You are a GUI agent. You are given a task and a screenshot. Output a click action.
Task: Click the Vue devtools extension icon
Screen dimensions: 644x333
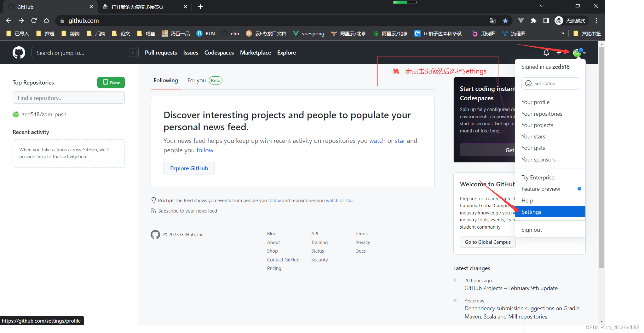[x=521, y=20]
